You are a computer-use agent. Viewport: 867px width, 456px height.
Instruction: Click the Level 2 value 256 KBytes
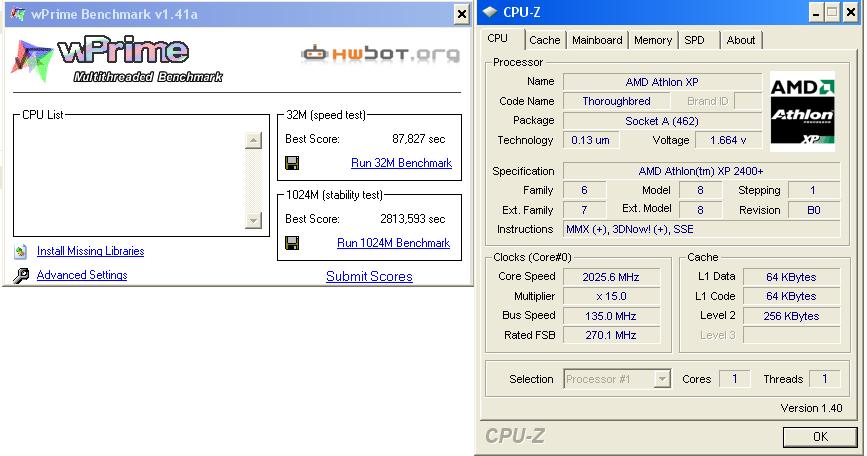tap(791, 316)
